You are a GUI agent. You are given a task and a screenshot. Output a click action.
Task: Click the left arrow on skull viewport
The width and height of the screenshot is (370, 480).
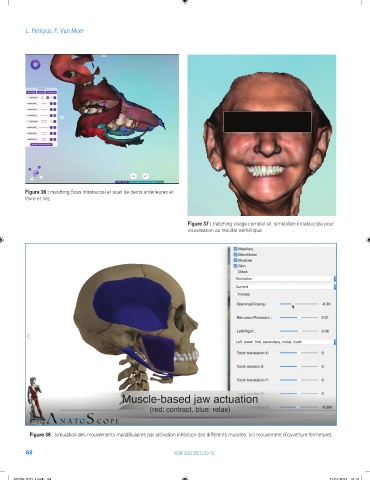29,336
